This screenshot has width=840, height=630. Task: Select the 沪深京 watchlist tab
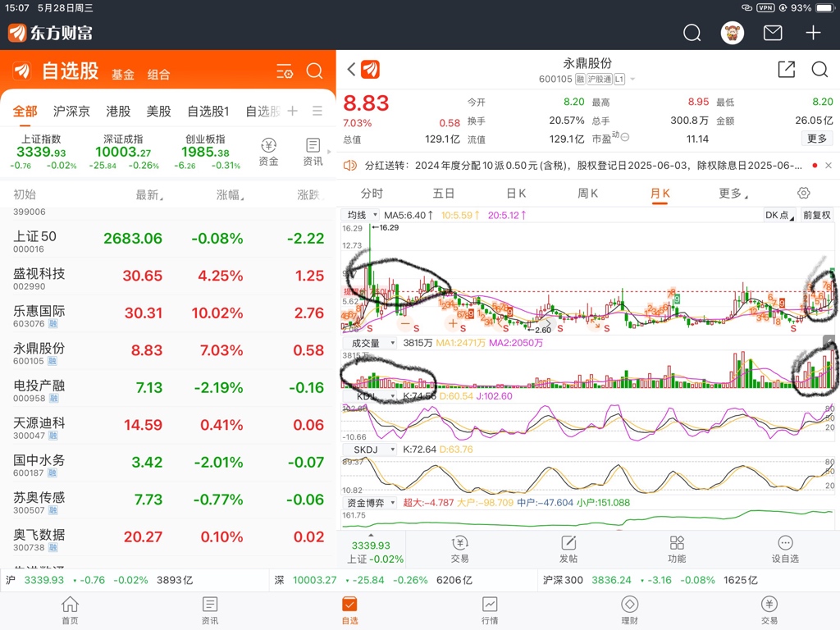coord(71,112)
